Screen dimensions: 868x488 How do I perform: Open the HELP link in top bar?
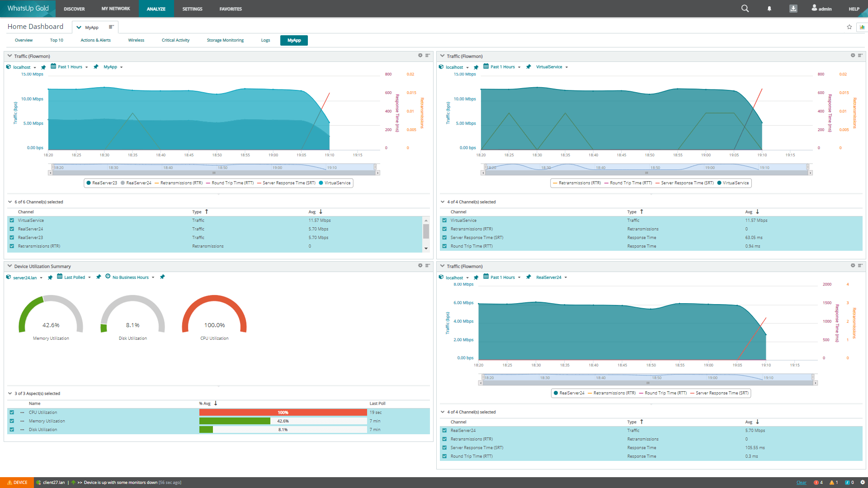click(x=854, y=9)
